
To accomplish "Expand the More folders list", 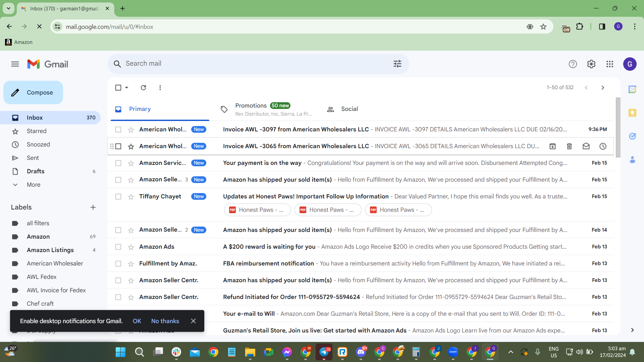I will (34, 185).
